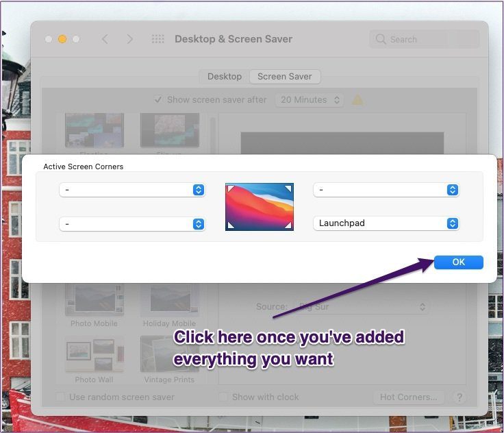Expand the bottom-left corner action dropdown

132,224
